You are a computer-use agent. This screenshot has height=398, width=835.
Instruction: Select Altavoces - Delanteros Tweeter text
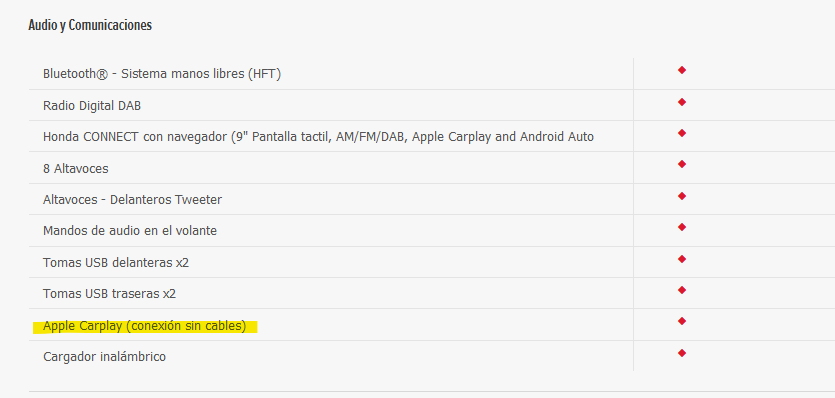click(x=133, y=200)
